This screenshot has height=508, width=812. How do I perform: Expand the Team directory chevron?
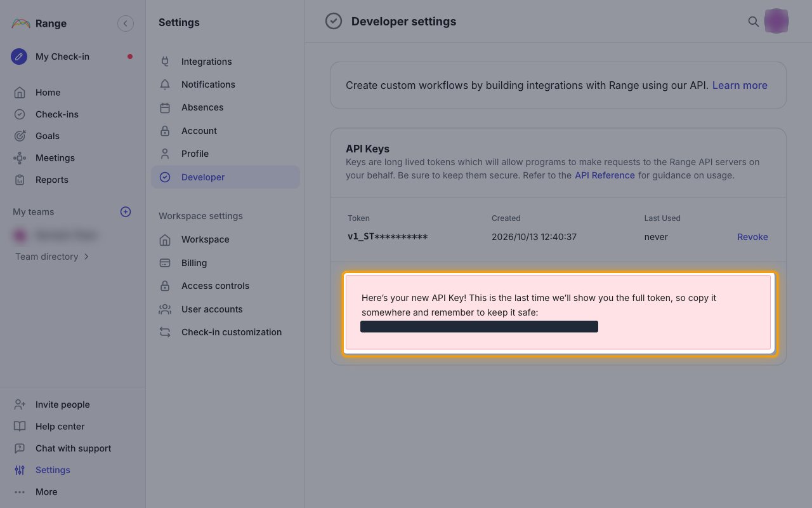[x=86, y=257]
